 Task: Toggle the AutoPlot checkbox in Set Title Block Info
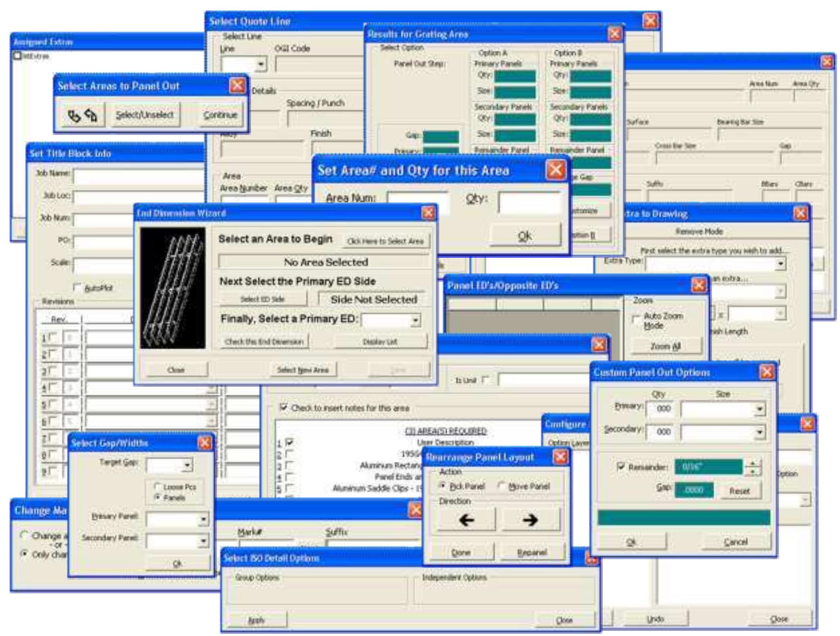pos(77,288)
